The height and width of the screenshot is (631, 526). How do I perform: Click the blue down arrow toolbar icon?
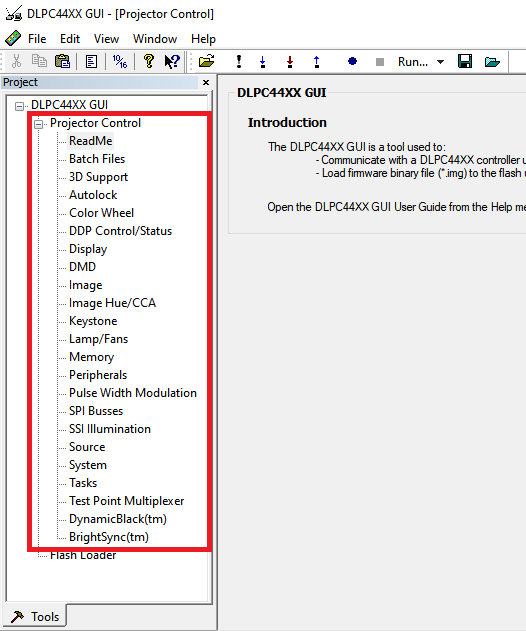[263, 62]
